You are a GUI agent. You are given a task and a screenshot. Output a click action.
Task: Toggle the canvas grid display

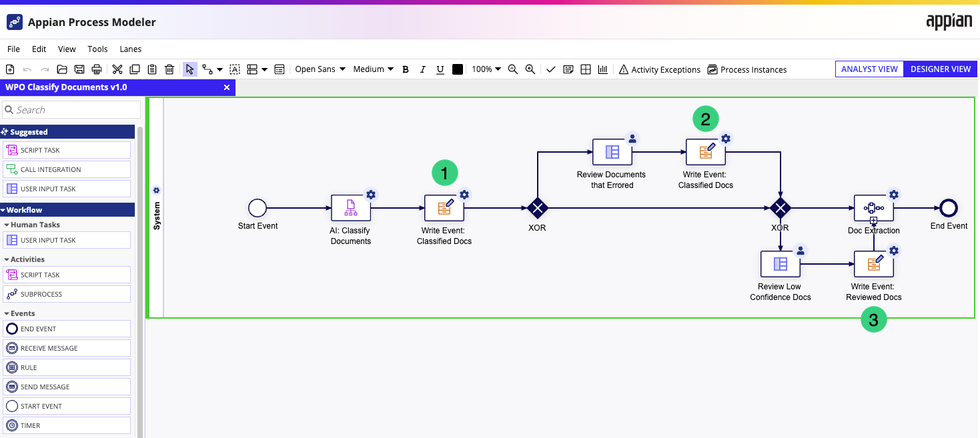(586, 69)
